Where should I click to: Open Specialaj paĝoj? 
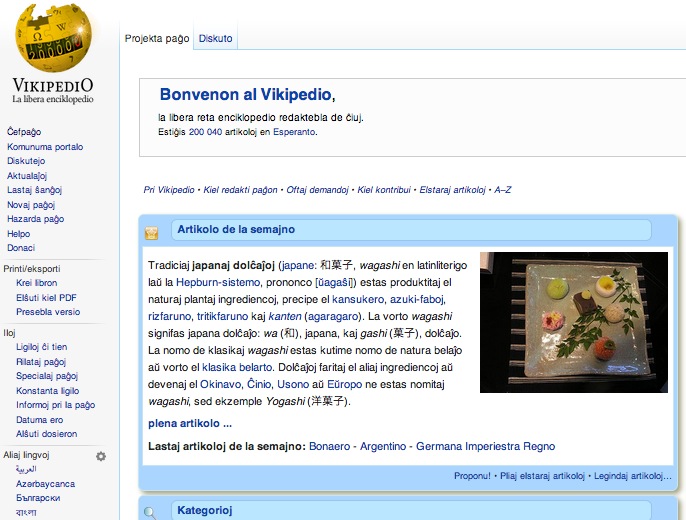47,376
